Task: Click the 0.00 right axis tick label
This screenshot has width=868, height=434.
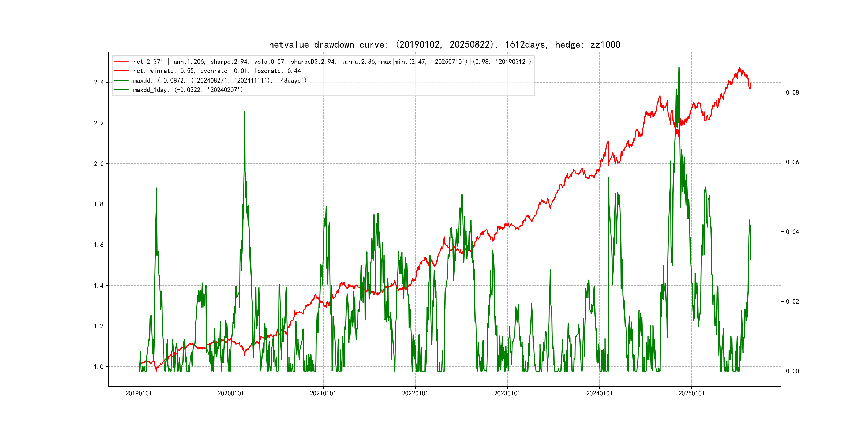Action: point(792,371)
